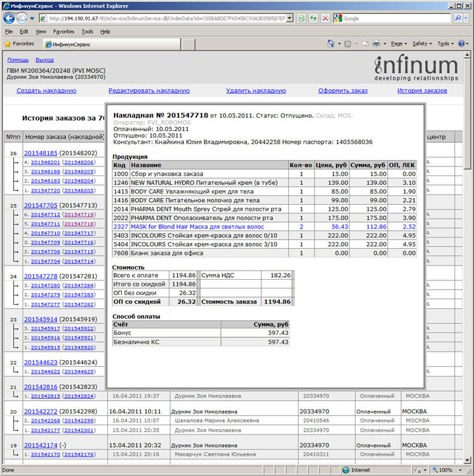
Task: Open the Help menu
Action: coord(105,32)
